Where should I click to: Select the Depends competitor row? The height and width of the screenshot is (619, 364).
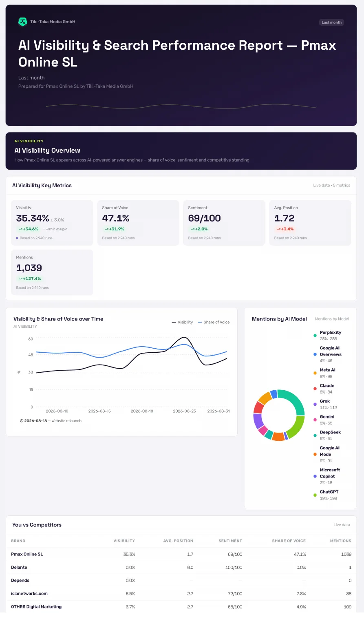[x=181, y=580]
